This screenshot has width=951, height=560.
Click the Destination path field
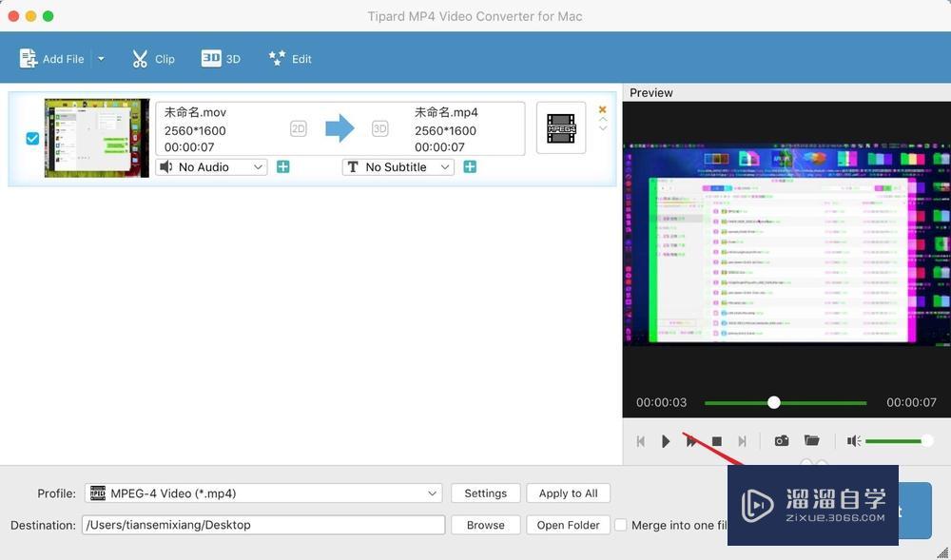263,525
